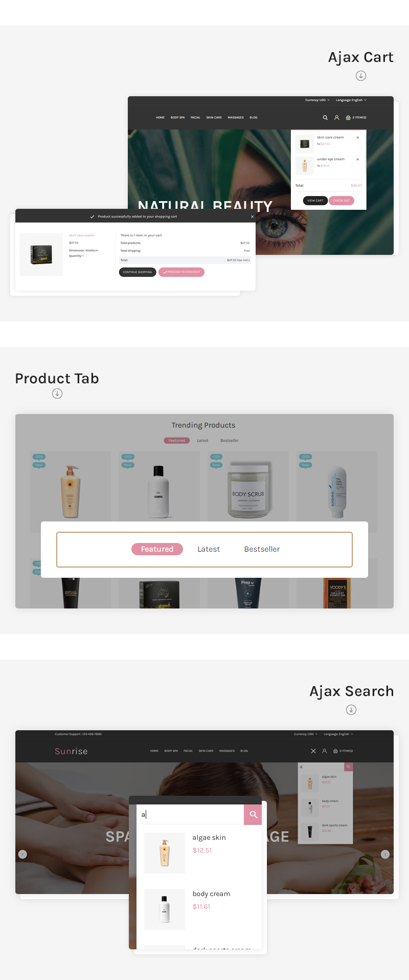Expand the Currency: USD dropdown in top header
This screenshot has height=980, width=409.
(x=317, y=100)
